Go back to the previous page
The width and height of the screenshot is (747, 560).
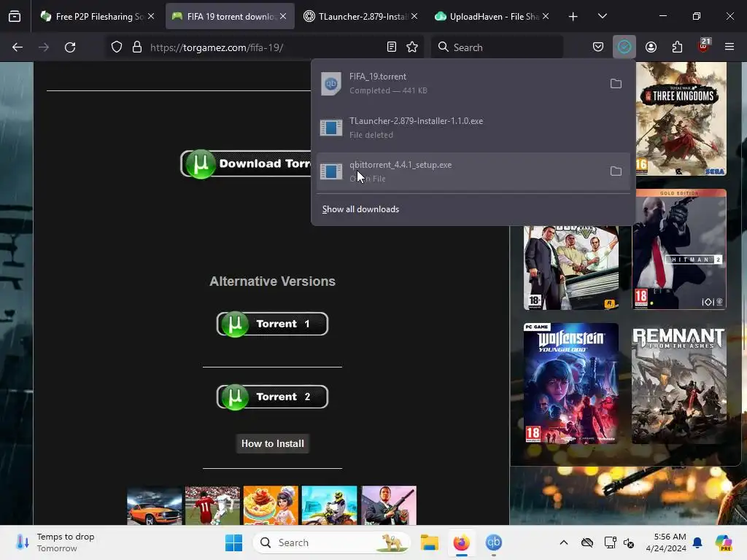point(18,47)
